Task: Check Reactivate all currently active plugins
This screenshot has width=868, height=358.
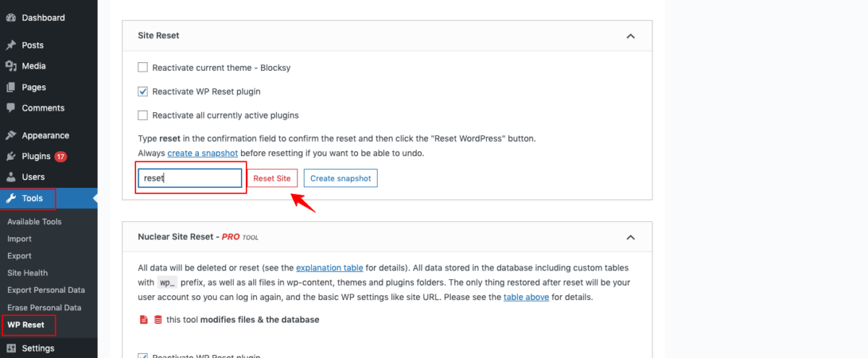Action: coord(142,115)
